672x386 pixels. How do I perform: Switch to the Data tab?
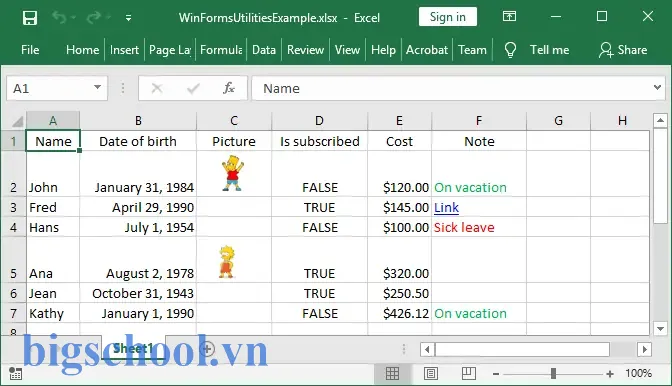tap(264, 50)
